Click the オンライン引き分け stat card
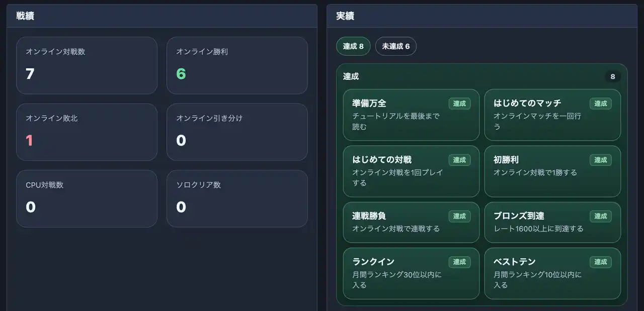 237,132
